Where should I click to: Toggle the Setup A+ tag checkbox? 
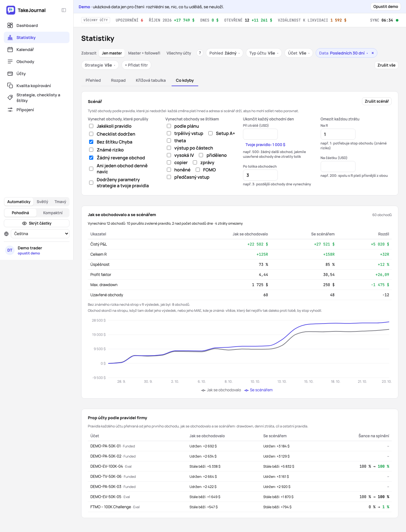tap(210, 133)
